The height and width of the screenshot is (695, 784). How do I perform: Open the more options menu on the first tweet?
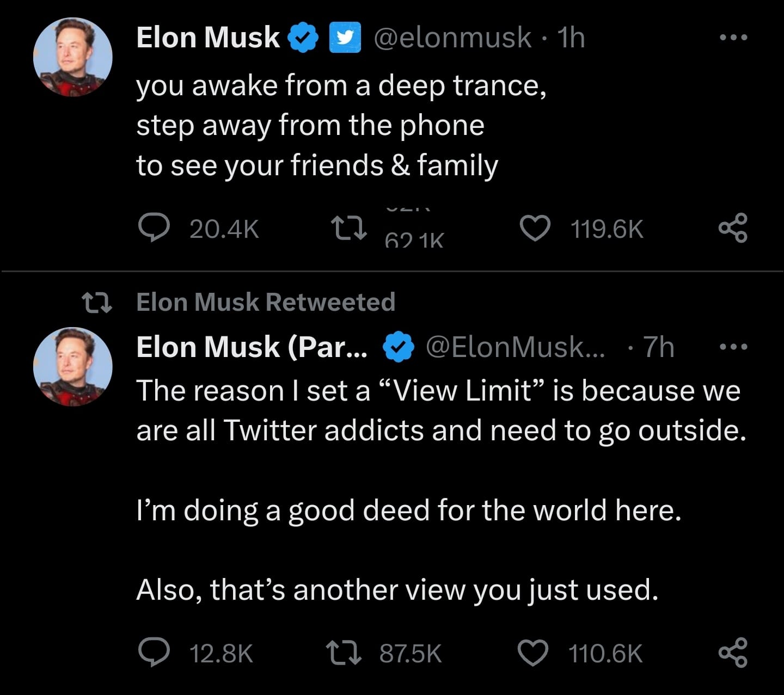click(x=734, y=36)
